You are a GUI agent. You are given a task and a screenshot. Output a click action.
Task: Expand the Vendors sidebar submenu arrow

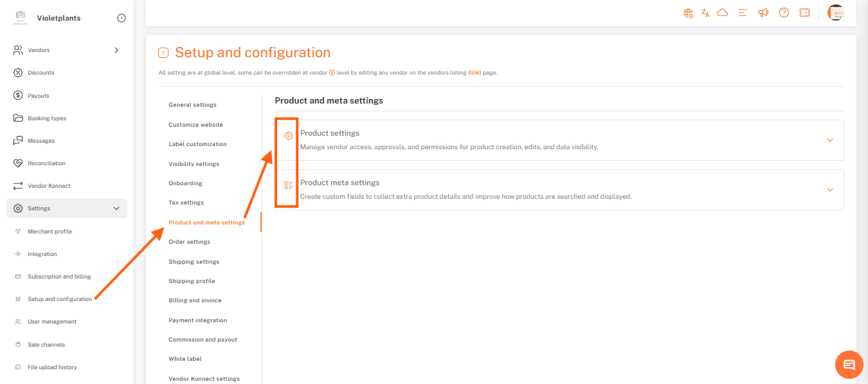tap(116, 50)
